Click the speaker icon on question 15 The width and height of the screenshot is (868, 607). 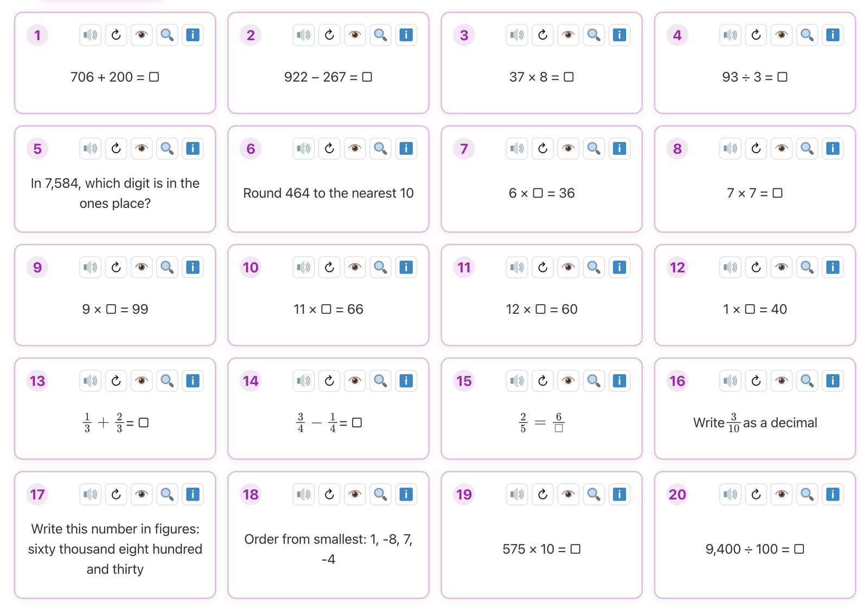click(517, 381)
